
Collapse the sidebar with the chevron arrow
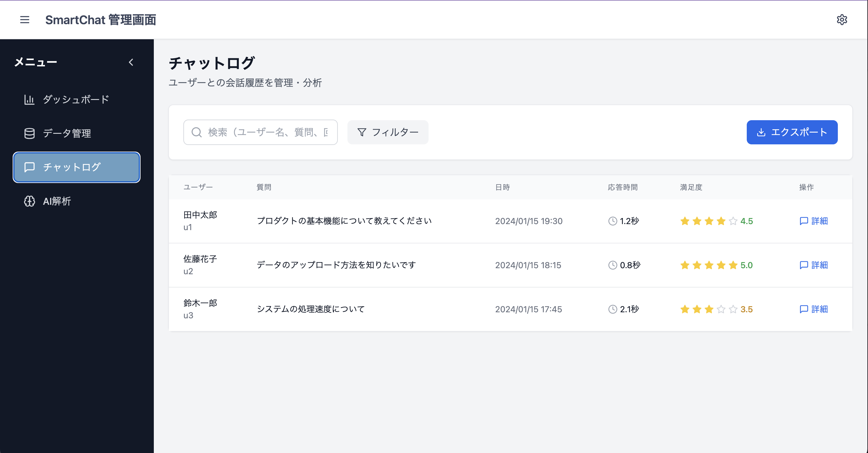pos(131,63)
